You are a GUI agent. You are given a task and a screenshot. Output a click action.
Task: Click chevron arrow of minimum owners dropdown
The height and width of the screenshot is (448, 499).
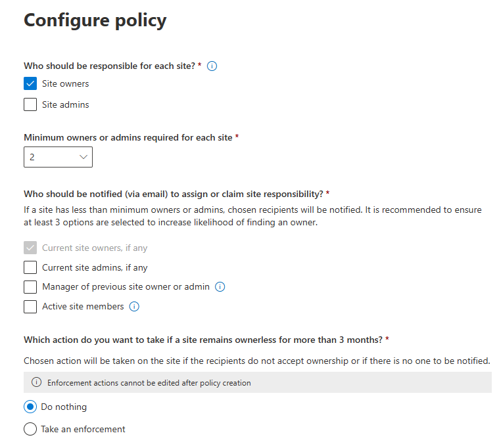pos(83,157)
